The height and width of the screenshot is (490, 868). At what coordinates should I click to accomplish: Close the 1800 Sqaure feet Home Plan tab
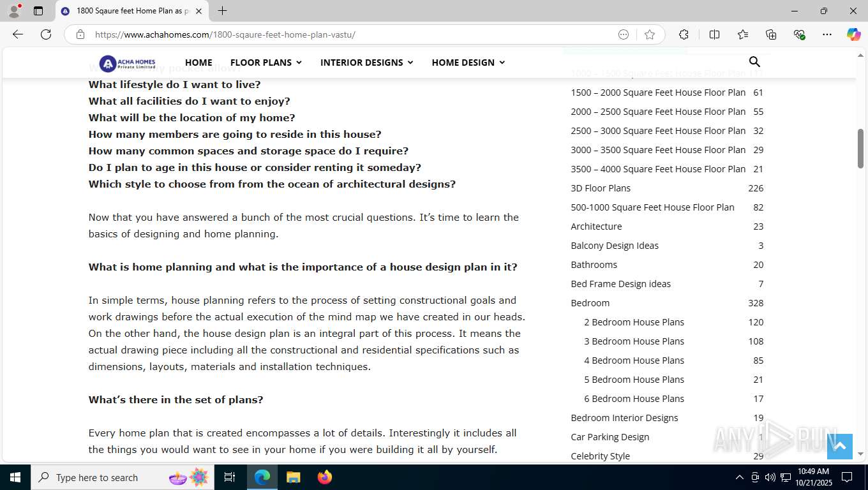tap(198, 11)
